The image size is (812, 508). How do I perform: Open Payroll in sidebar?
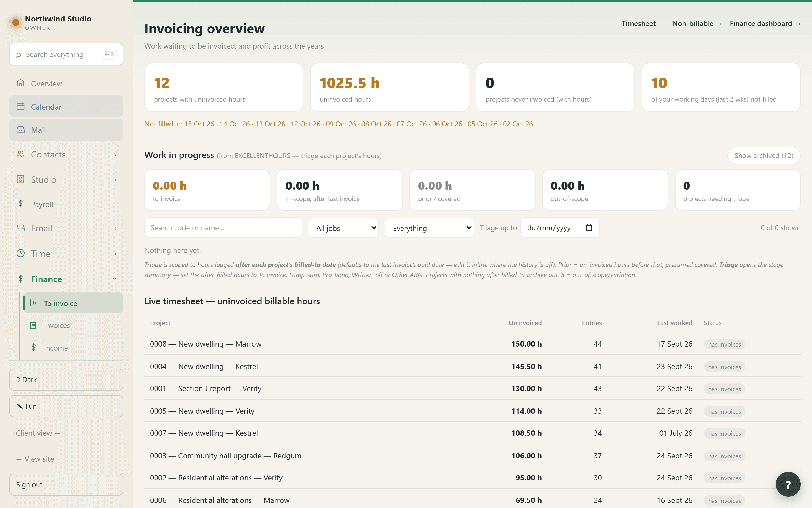pyautogui.click(x=66, y=204)
